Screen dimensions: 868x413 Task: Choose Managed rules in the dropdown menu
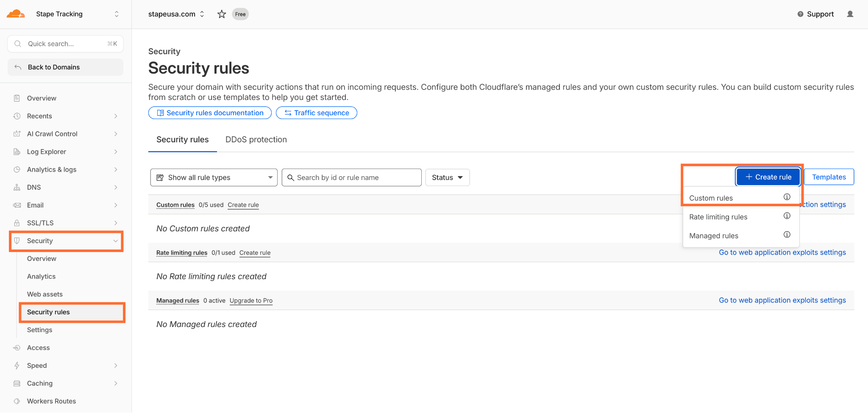pyautogui.click(x=713, y=236)
